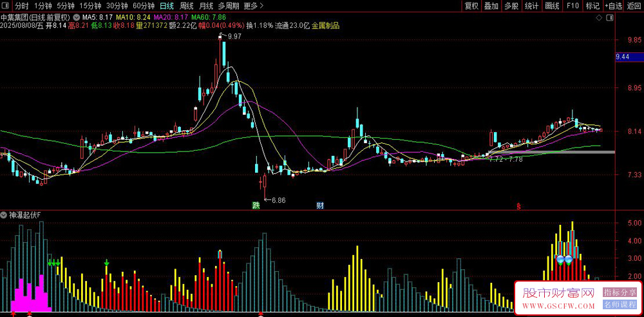
Task: Select the 15分钟 period tab
Action: pyautogui.click(x=90, y=6)
